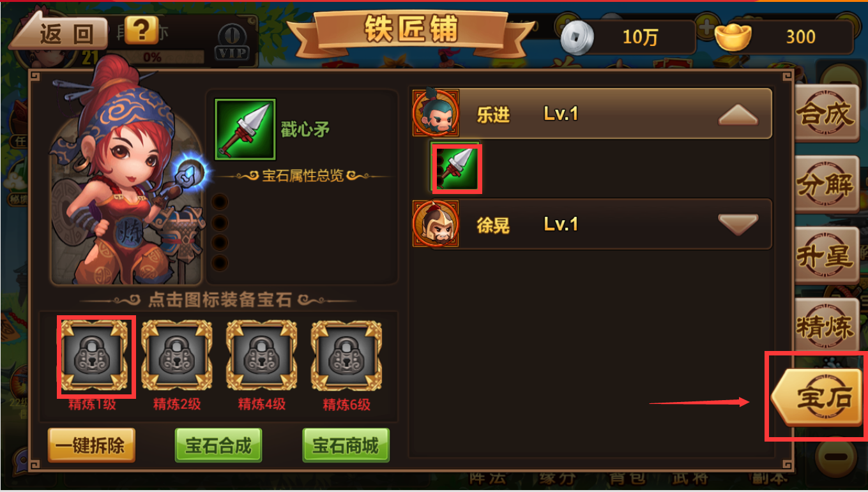
Task: Tap the locked gem slot 精炼6级
Action: (x=346, y=355)
